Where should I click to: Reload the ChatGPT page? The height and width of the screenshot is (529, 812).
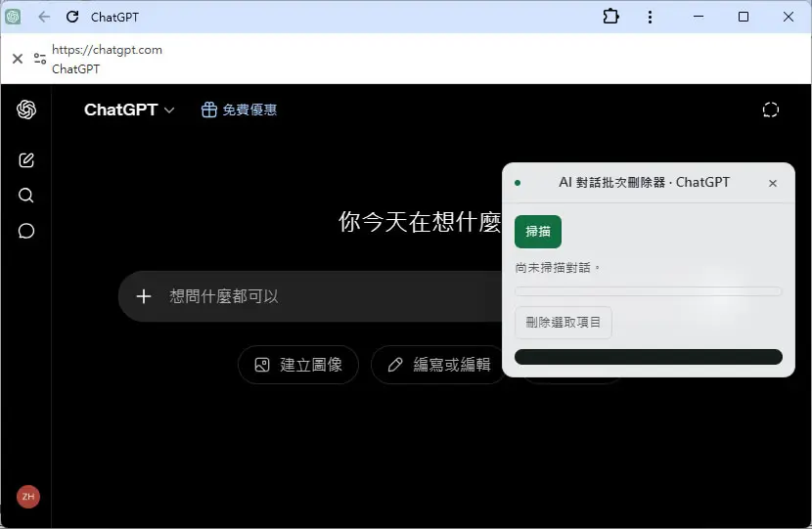pos(72,17)
